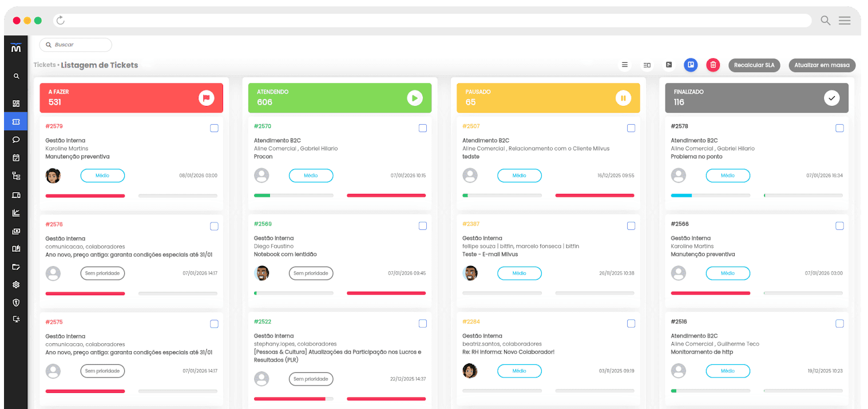The width and height of the screenshot is (868, 409).
Task: Open the reports chart icon in sidebar
Action: click(x=16, y=213)
